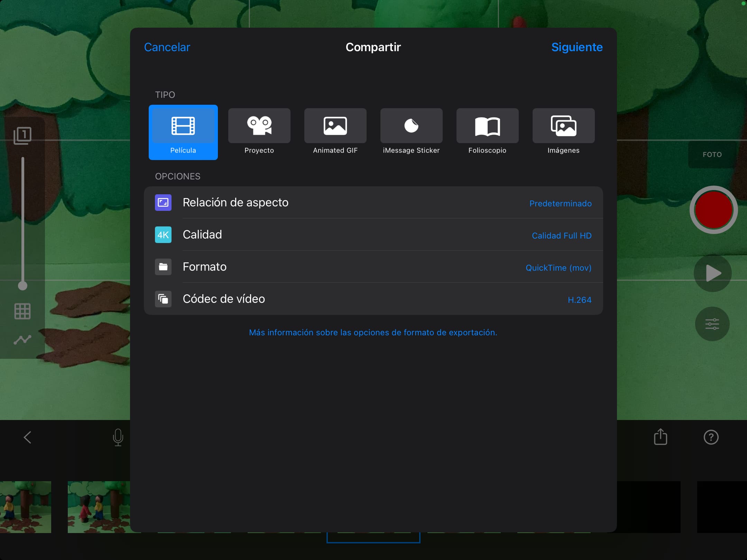Toggle the grid overlay icon

click(22, 311)
